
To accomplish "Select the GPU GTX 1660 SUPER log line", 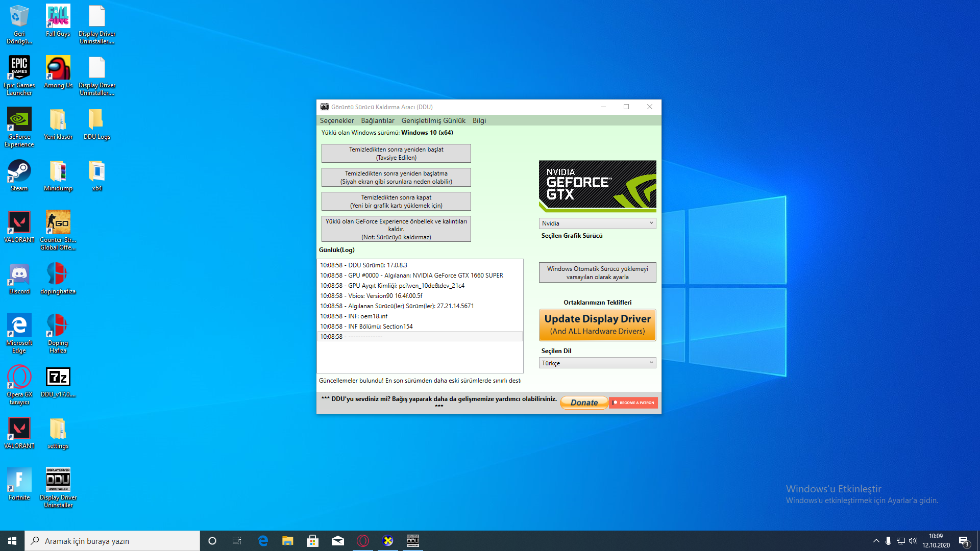I will pos(420,275).
